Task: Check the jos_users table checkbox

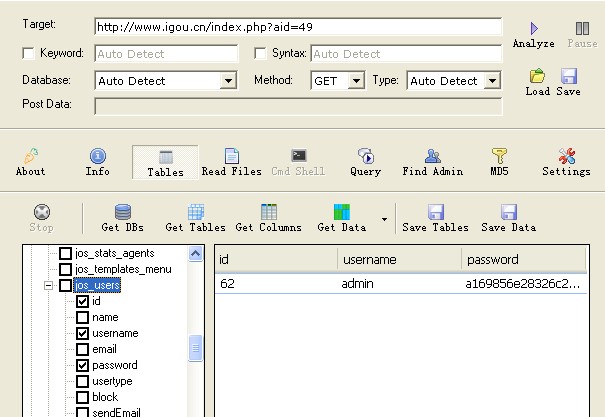Action: point(65,285)
